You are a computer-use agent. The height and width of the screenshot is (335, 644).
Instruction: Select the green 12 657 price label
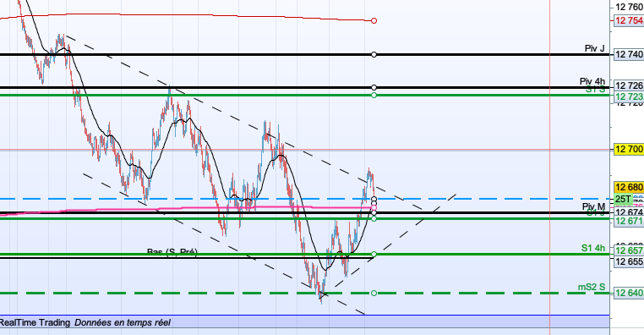point(629,250)
